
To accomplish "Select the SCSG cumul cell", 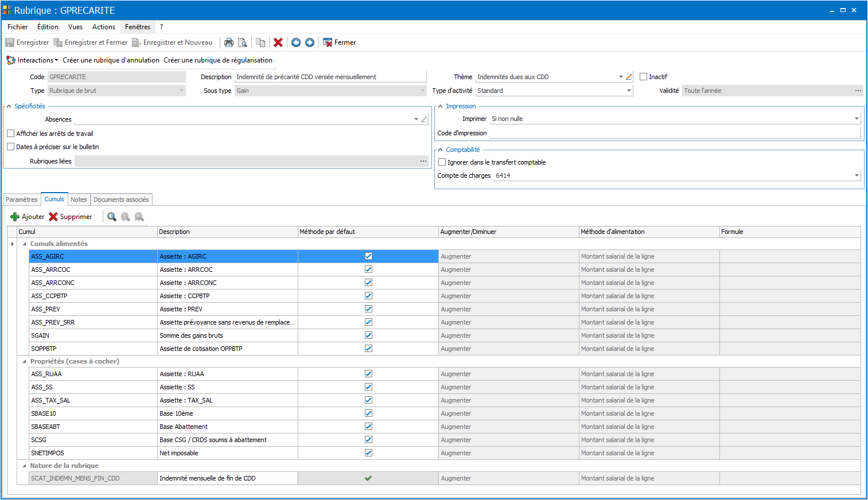I will (x=93, y=440).
